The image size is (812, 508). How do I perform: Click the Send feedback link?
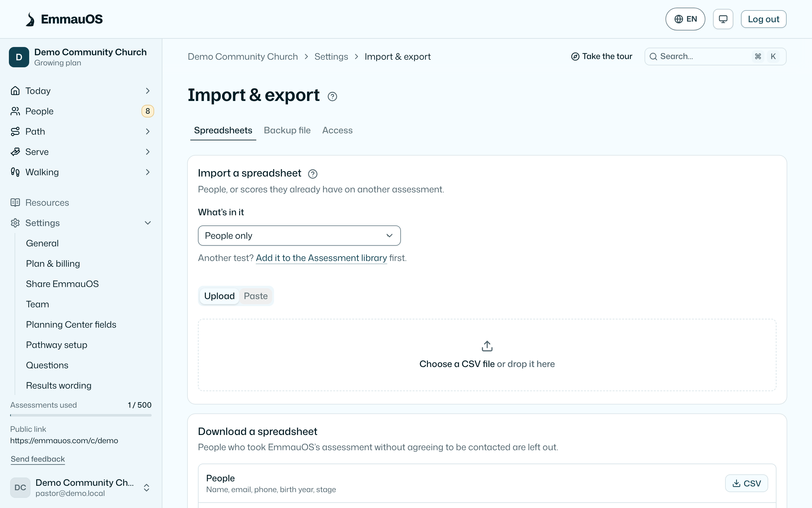click(x=37, y=459)
